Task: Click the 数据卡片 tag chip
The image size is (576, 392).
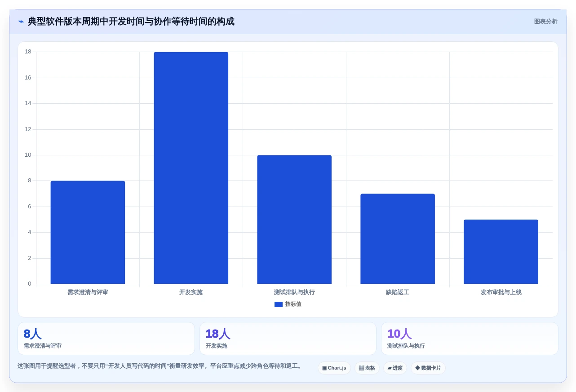Action: pyautogui.click(x=428, y=368)
